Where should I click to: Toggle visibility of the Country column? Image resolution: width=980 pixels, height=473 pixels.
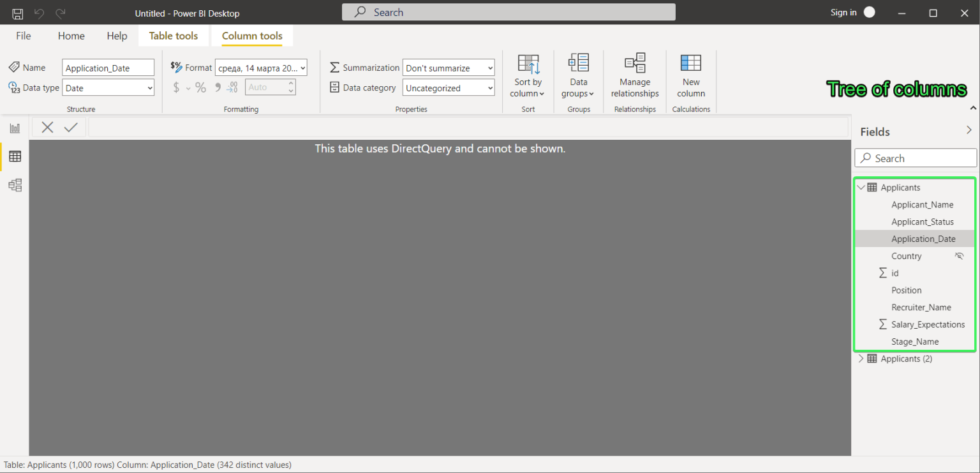coord(959,255)
